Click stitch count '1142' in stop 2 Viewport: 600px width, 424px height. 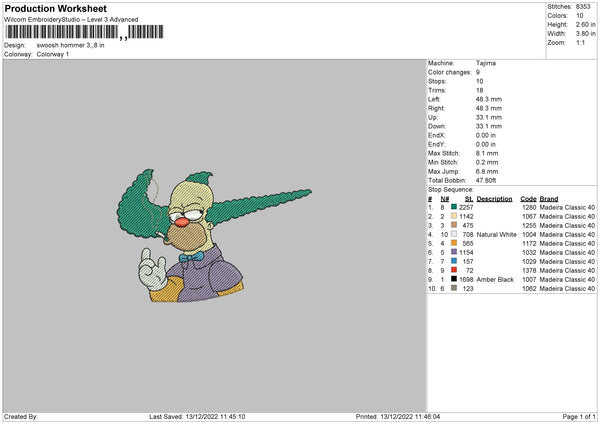pyautogui.click(x=466, y=217)
